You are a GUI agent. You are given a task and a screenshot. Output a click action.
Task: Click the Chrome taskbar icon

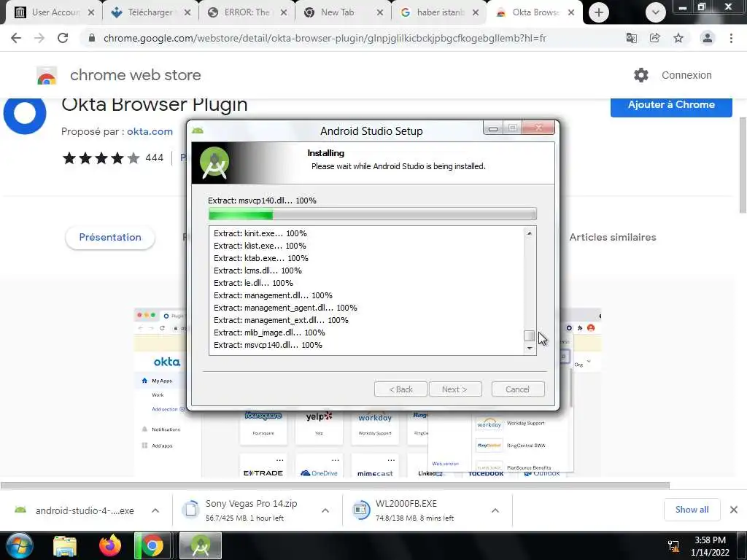[x=152, y=545]
